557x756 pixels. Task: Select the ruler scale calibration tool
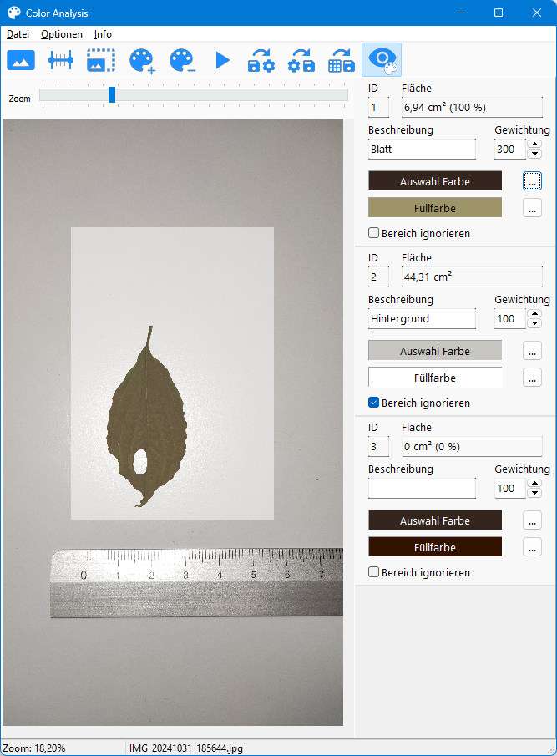coord(61,60)
